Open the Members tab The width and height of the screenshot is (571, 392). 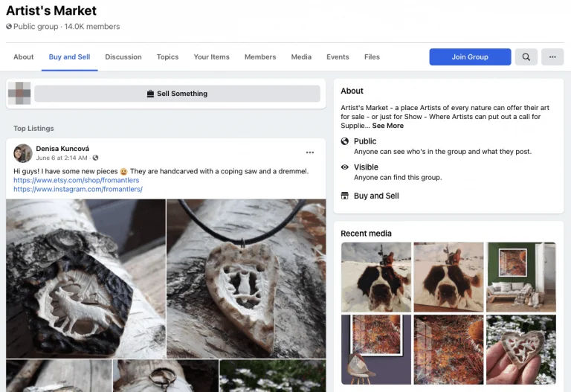pyautogui.click(x=260, y=57)
